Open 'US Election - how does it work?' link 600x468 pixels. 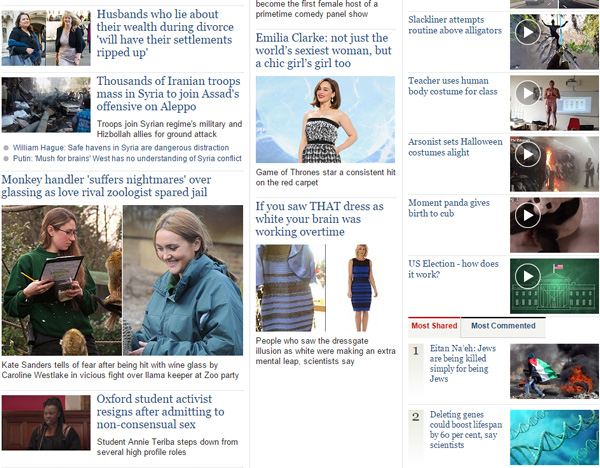[453, 269]
